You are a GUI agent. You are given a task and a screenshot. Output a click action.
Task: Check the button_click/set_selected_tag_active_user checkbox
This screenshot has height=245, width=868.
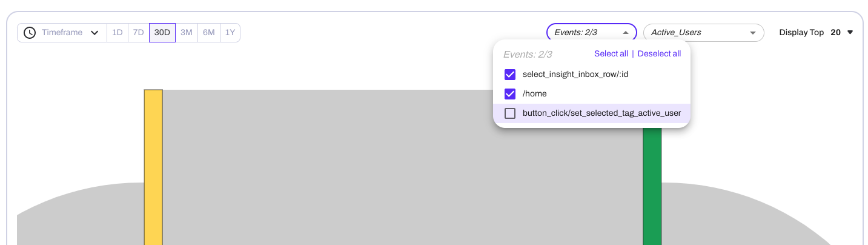tap(510, 113)
